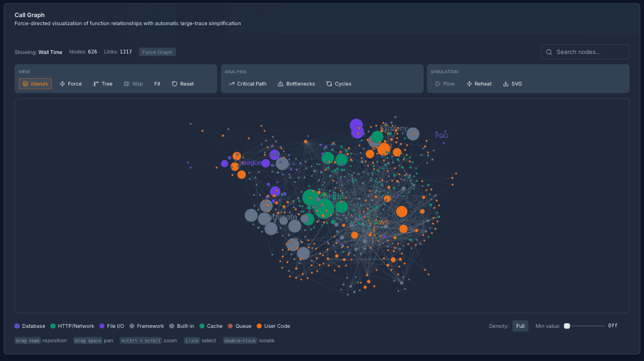Viewport: 644px width, 361px height.
Task: Focus the Search nodes field
Action: point(585,52)
